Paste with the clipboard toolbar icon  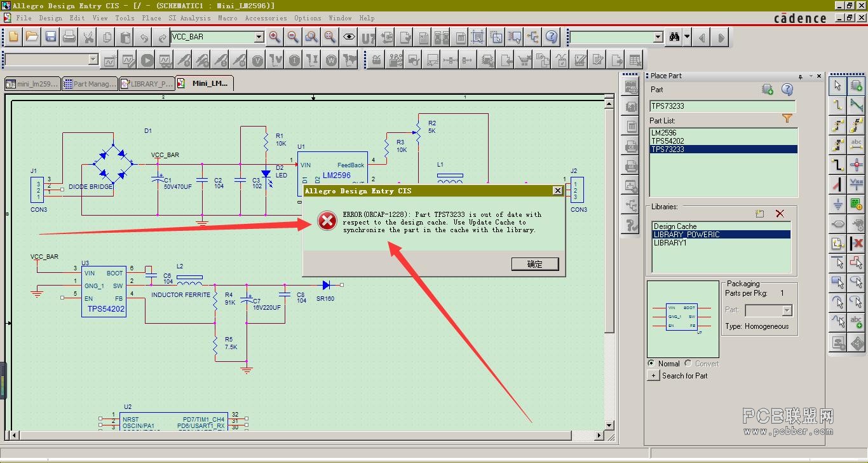click(x=125, y=37)
